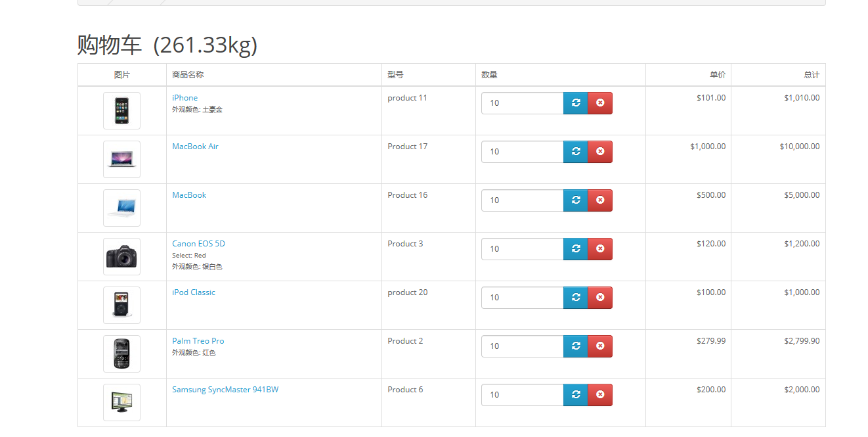Remove Canon EOS 5D from cart
This screenshot has height=437, width=868.
pyautogui.click(x=600, y=249)
